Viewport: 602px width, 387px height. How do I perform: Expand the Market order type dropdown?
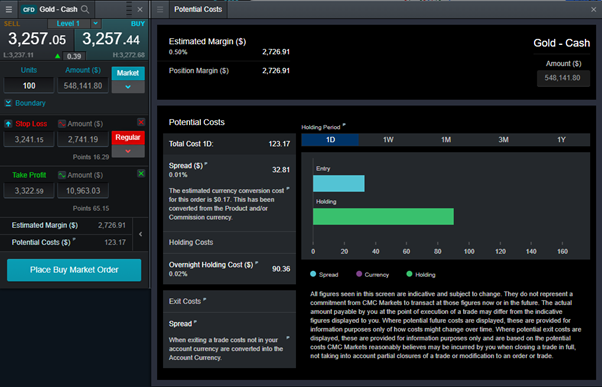[128, 87]
